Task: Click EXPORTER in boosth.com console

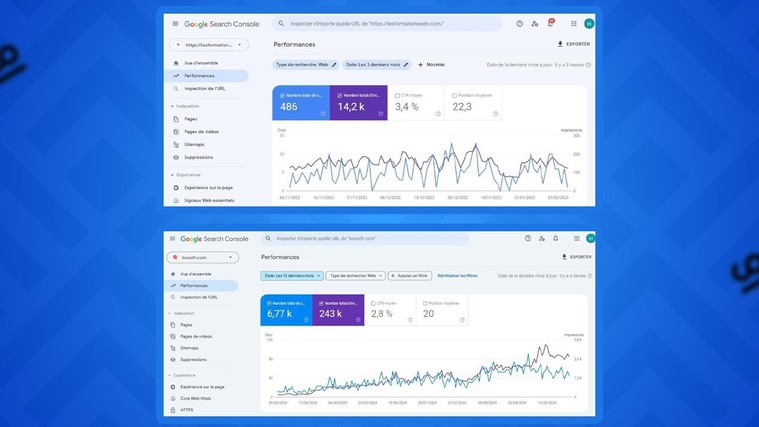Action: point(577,257)
